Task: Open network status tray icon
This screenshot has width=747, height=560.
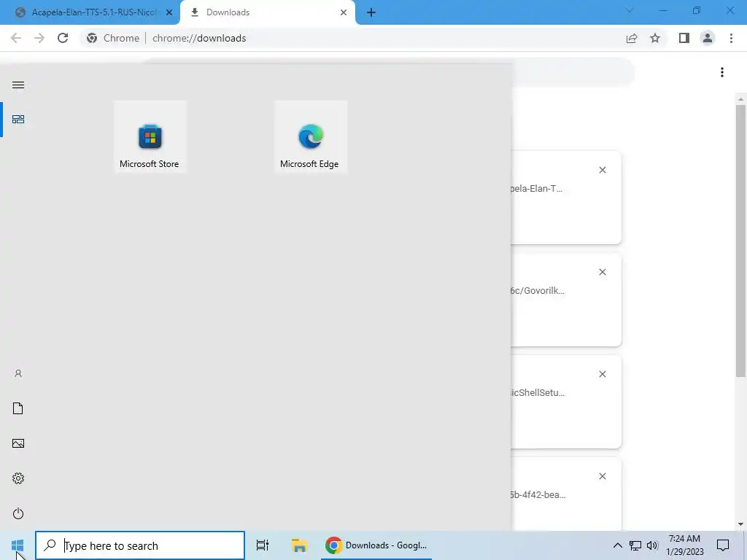Action: coord(635,545)
